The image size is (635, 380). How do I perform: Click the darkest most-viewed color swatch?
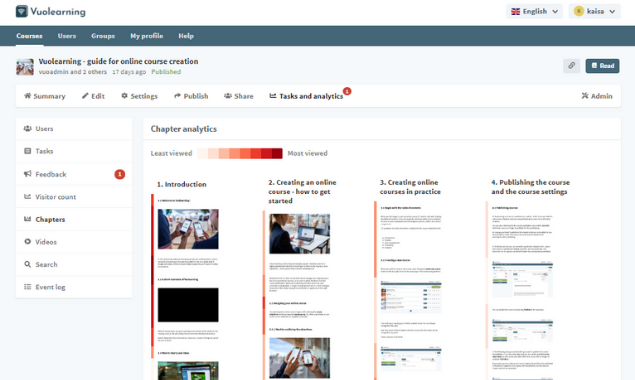pyautogui.click(x=277, y=153)
